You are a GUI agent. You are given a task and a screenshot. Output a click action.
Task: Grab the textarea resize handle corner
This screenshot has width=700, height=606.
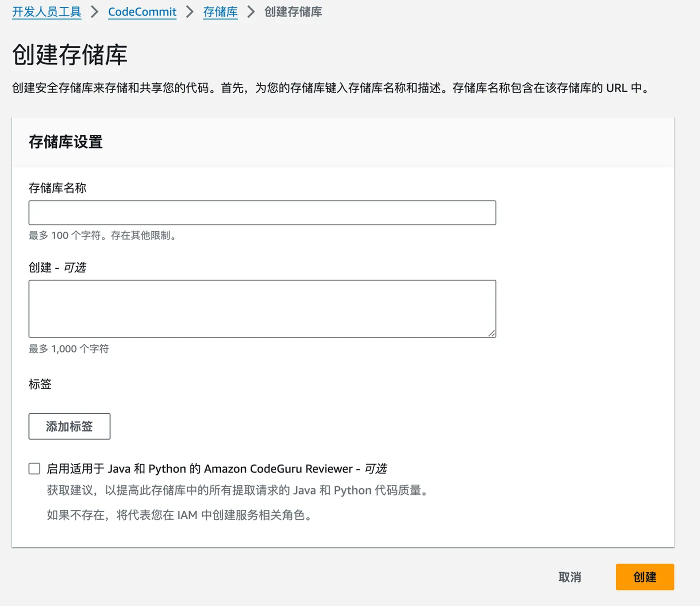[491, 333]
